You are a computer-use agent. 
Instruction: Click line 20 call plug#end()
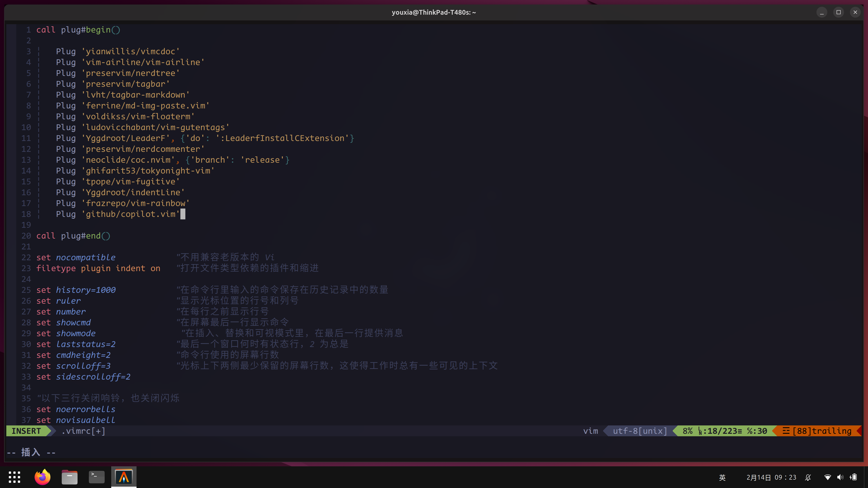coord(73,236)
